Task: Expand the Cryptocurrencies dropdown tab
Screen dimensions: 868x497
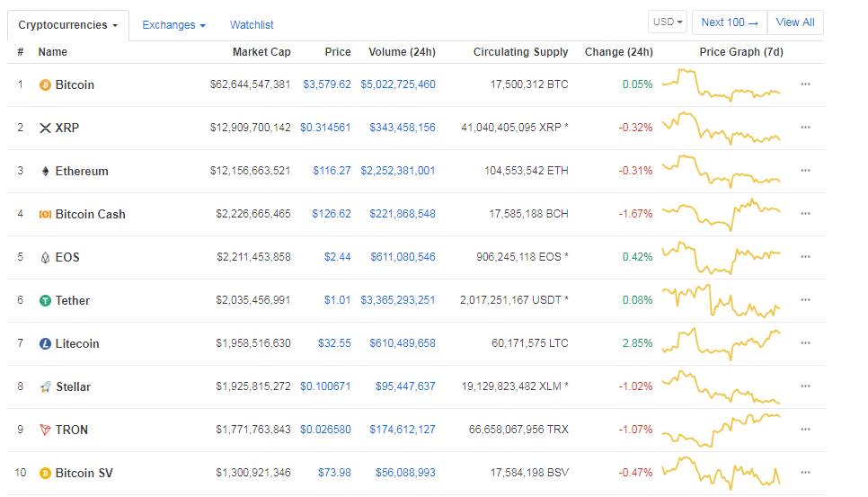Action: (x=68, y=25)
